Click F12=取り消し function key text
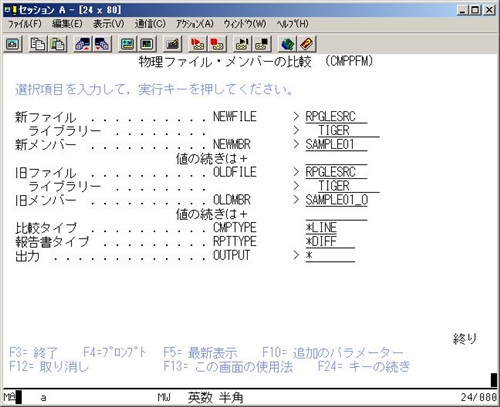 49,367
